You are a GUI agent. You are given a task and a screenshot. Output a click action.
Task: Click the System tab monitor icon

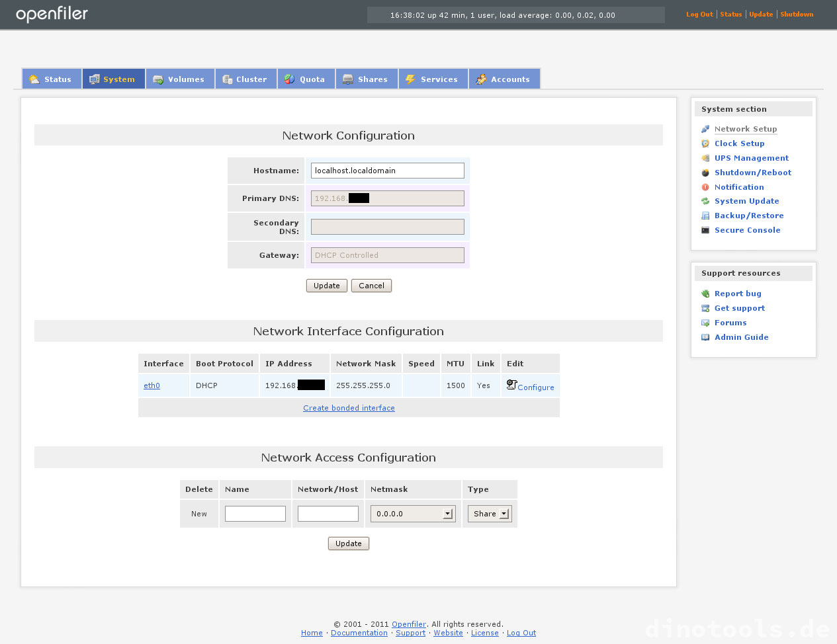coord(95,79)
